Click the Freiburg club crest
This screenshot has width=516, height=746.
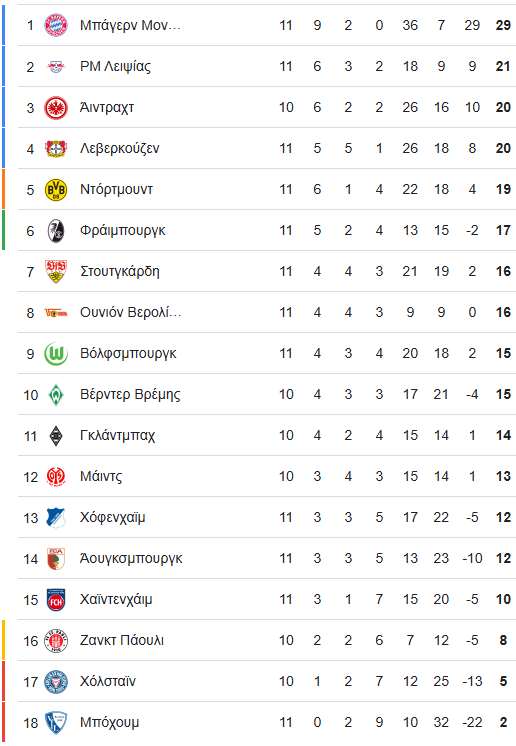point(56,231)
